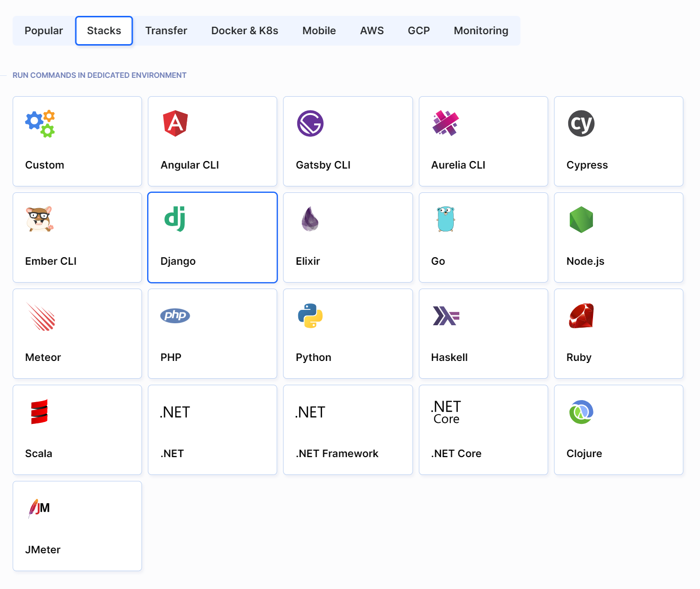Viewport: 700px width, 589px height.
Task: Switch to the Popular tab
Action: coord(44,31)
